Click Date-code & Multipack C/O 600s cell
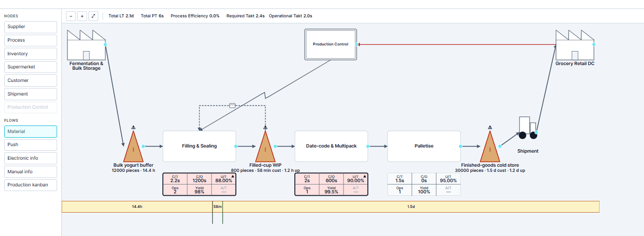 tap(331, 179)
